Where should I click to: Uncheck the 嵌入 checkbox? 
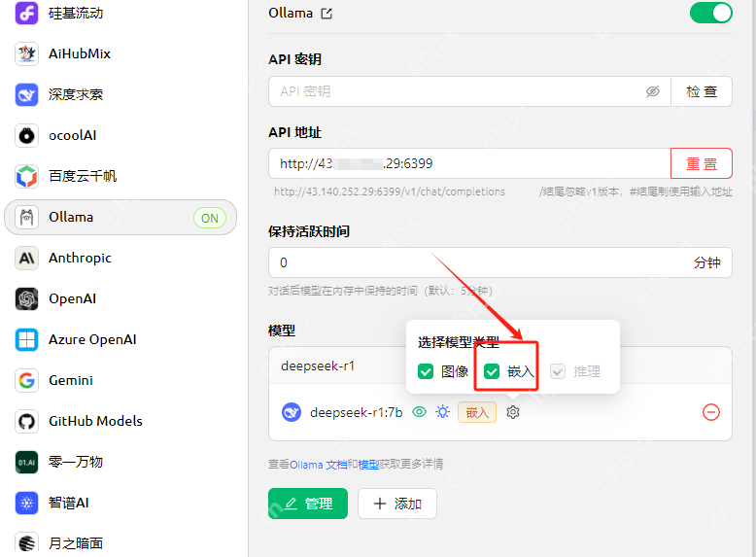[492, 371]
